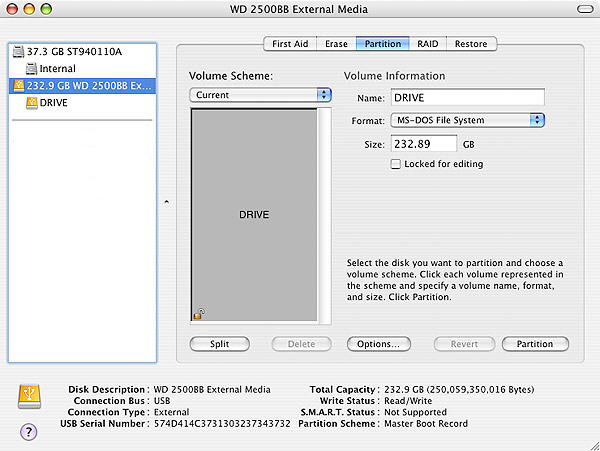
Task: Click the USB drive icon near Disk Description
Action: click(29, 396)
